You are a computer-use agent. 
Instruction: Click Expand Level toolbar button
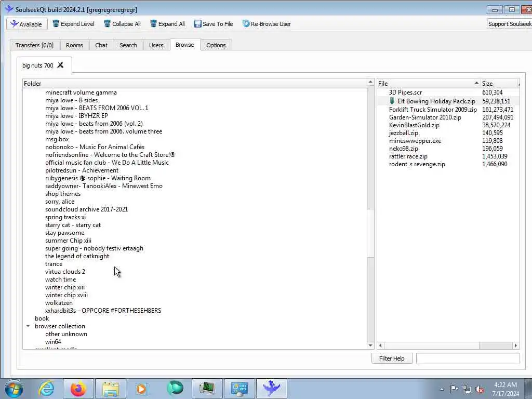tap(74, 24)
